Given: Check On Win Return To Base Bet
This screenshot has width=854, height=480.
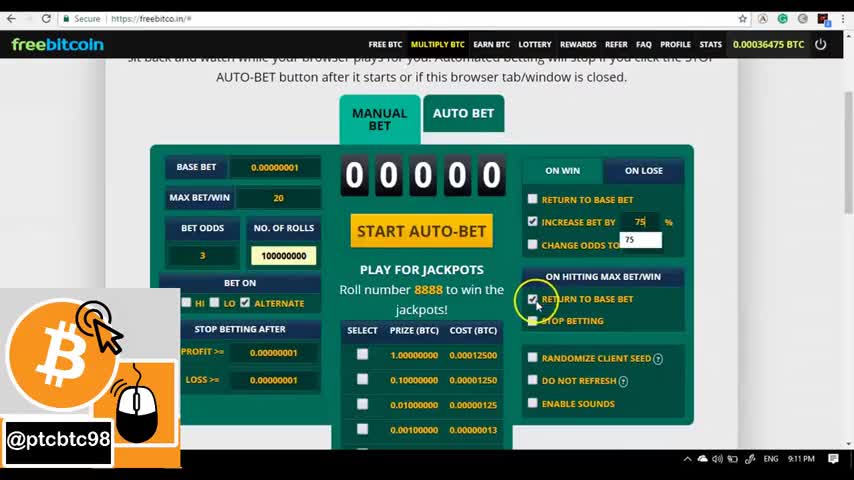Looking at the screenshot, I should point(533,199).
